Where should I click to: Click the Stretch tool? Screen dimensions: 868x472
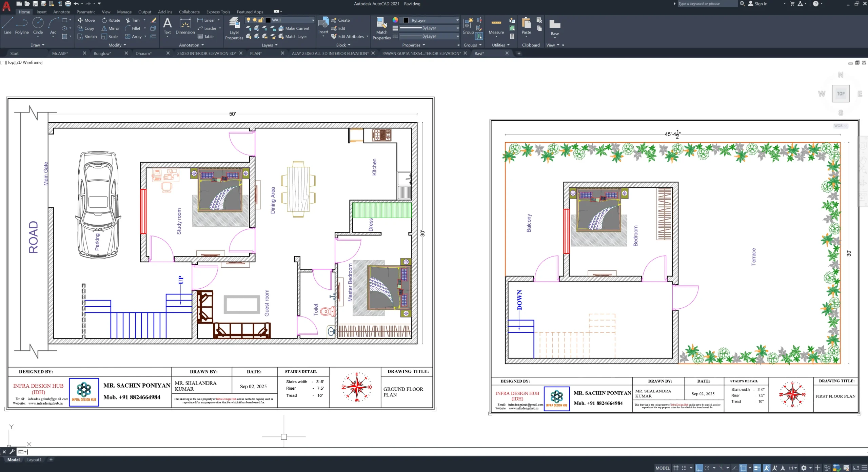coord(87,37)
